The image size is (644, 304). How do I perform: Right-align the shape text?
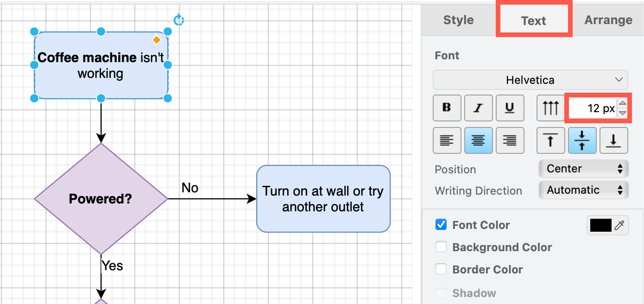[x=510, y=140]
